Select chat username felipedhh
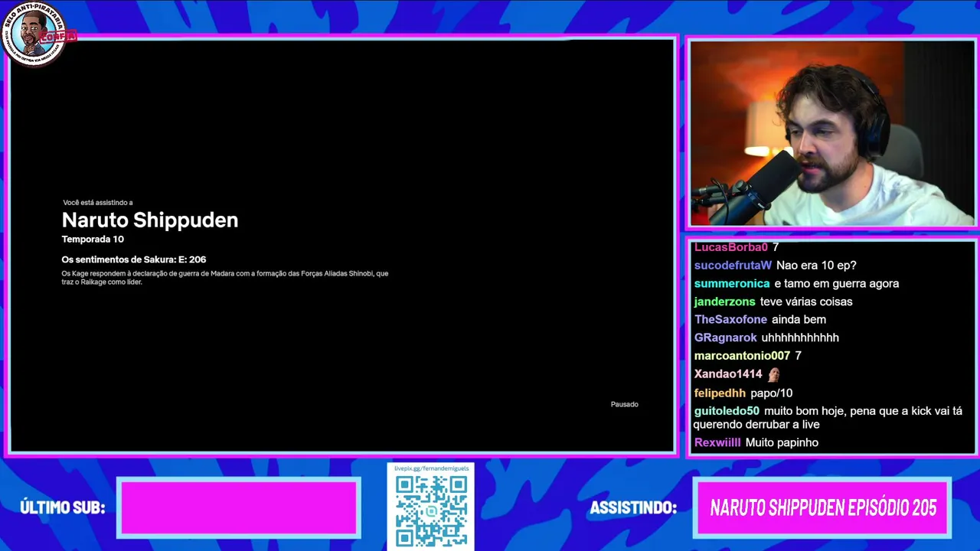 click(x=720, y=393)
